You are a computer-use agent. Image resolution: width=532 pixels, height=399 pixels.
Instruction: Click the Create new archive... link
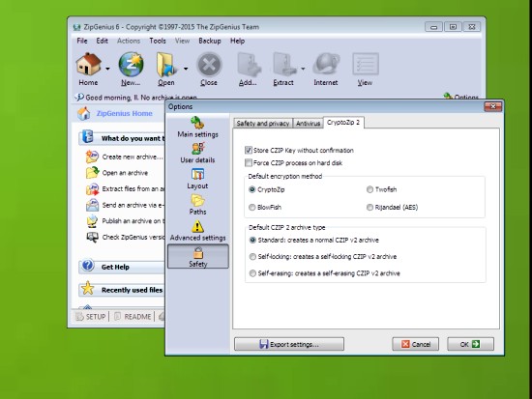point(133,157)
